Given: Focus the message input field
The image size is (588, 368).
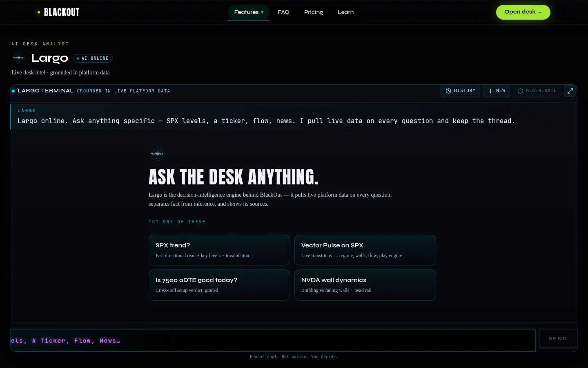Looking at the screenshot, I should (x=273, y=341).
